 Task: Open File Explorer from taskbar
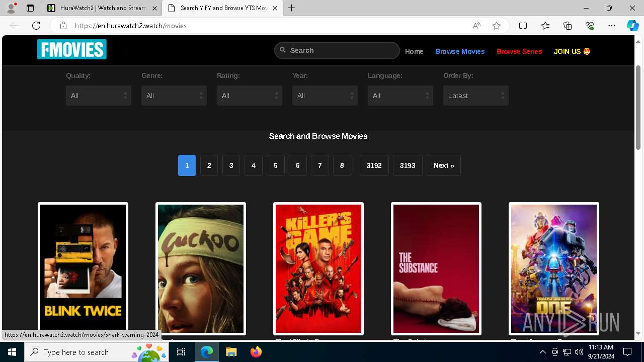231,352
